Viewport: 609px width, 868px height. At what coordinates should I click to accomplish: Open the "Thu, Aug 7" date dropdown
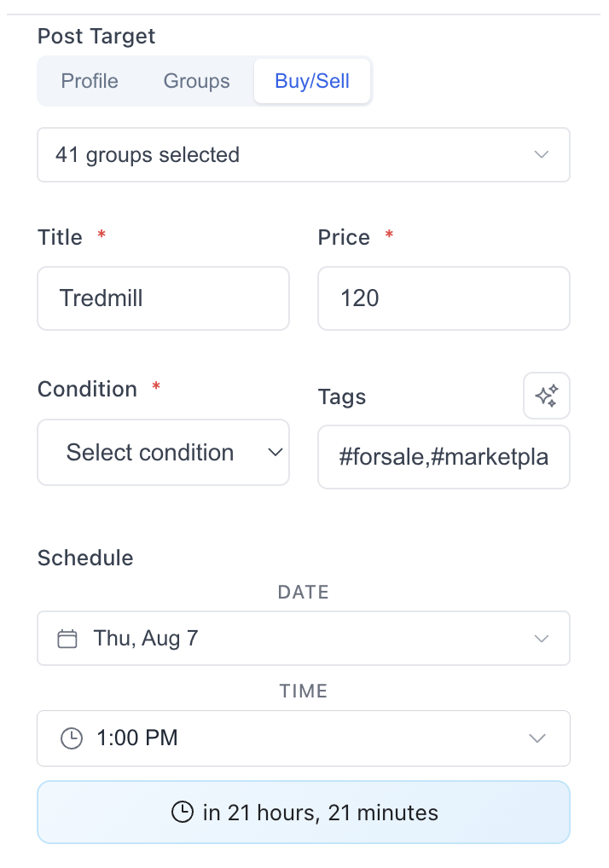point(303,638)
